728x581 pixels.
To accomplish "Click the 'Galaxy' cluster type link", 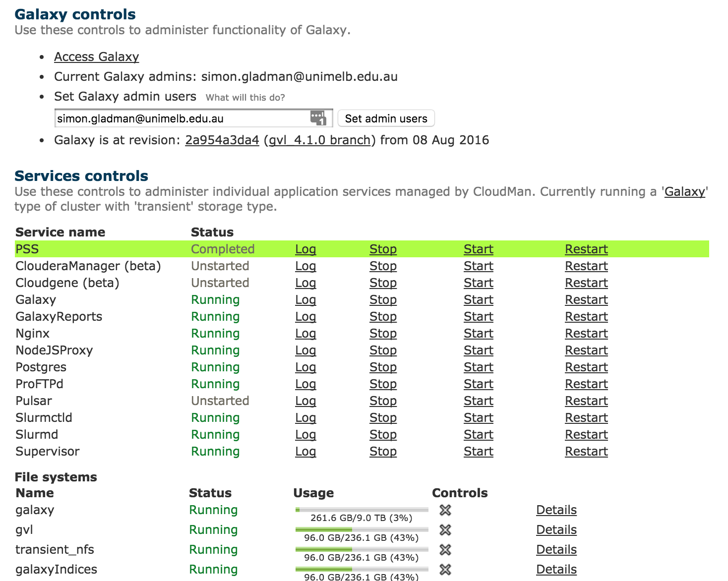I will [685, 192].
